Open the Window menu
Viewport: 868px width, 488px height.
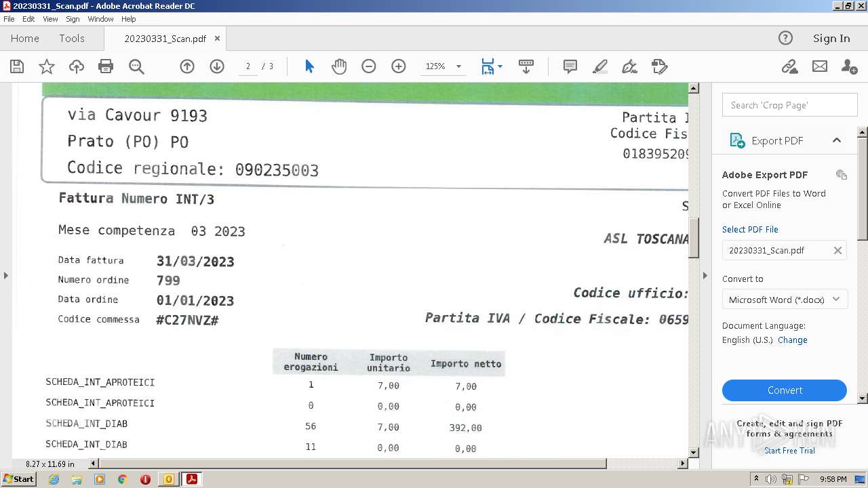click(x=100, y=19)
